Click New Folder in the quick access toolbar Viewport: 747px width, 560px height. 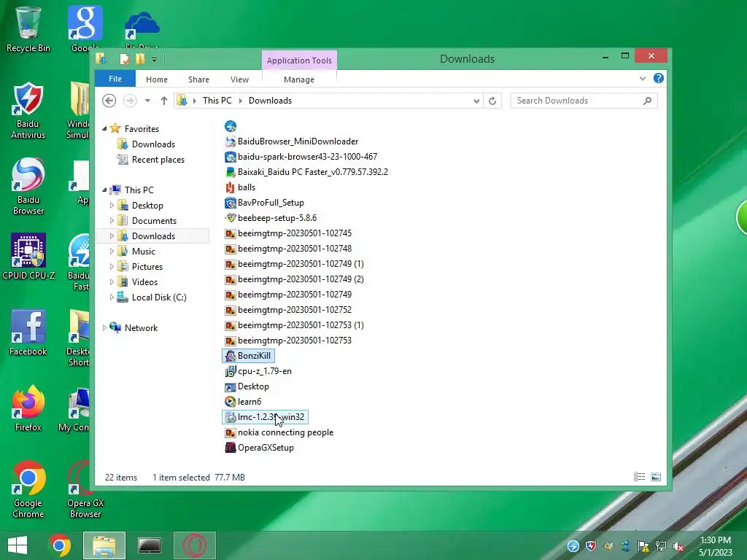point(140,59)
